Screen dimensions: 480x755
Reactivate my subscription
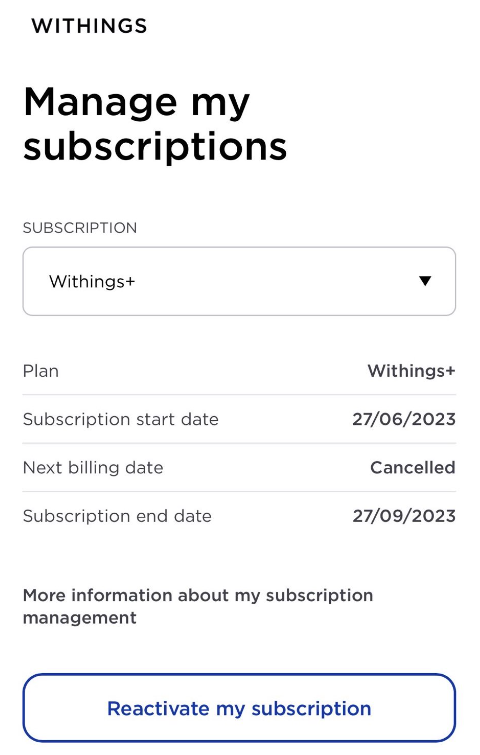coord(239,708)
